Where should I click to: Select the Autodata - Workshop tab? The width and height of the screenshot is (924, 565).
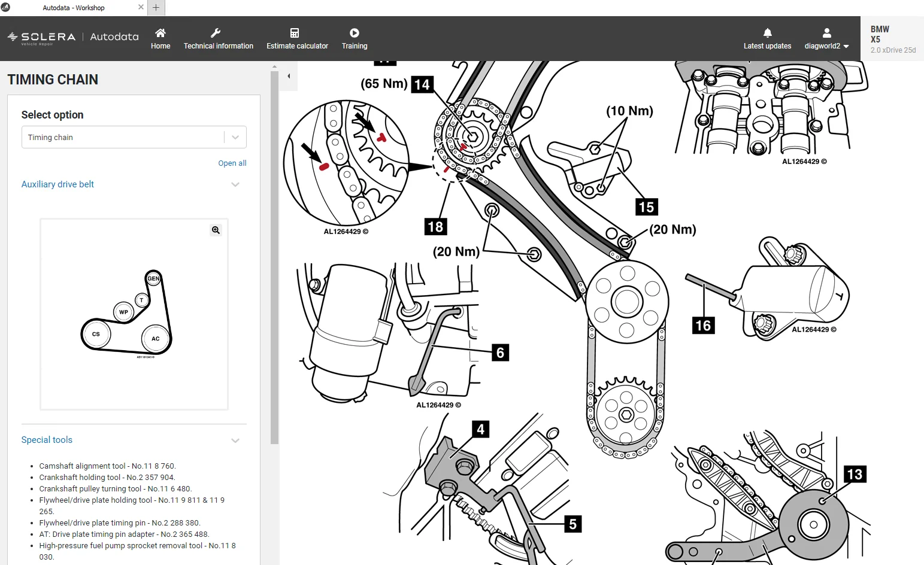tap(74, 8)
